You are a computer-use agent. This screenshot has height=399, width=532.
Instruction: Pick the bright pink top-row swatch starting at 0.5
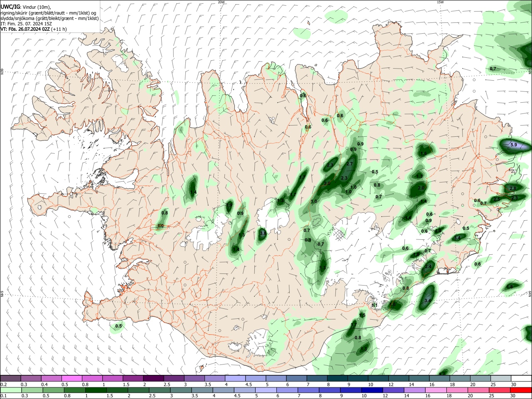click(72, 378)
